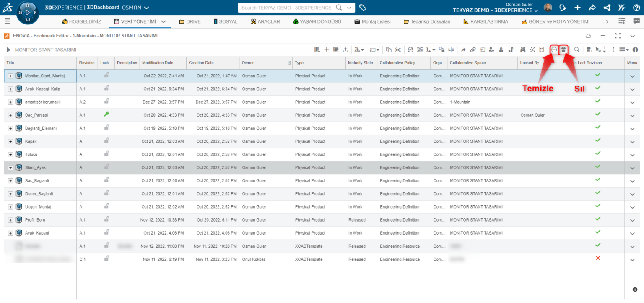This screenshot has width=644, height=303.
Task: Expand the Ayak_Kapagi_Kalip item
Action: 10,89
